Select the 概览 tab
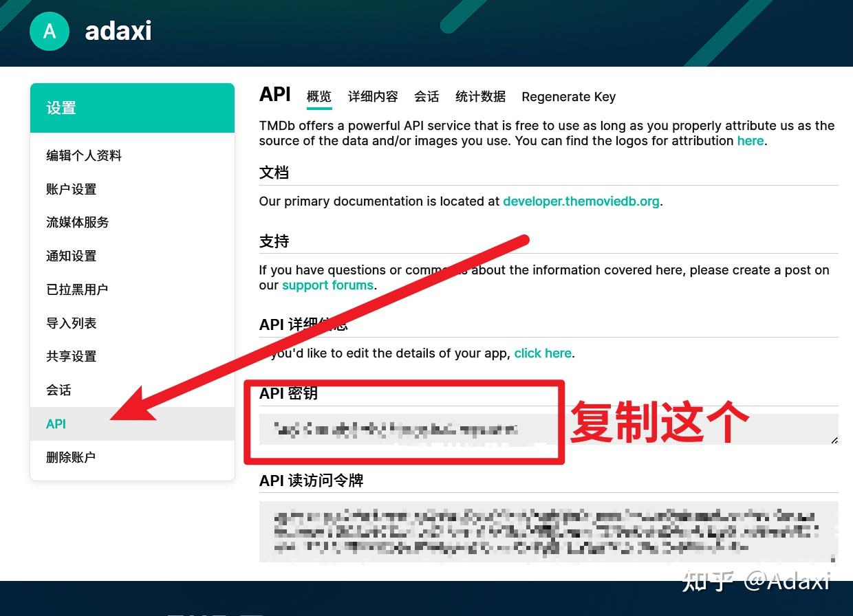 tap(318, 96)
